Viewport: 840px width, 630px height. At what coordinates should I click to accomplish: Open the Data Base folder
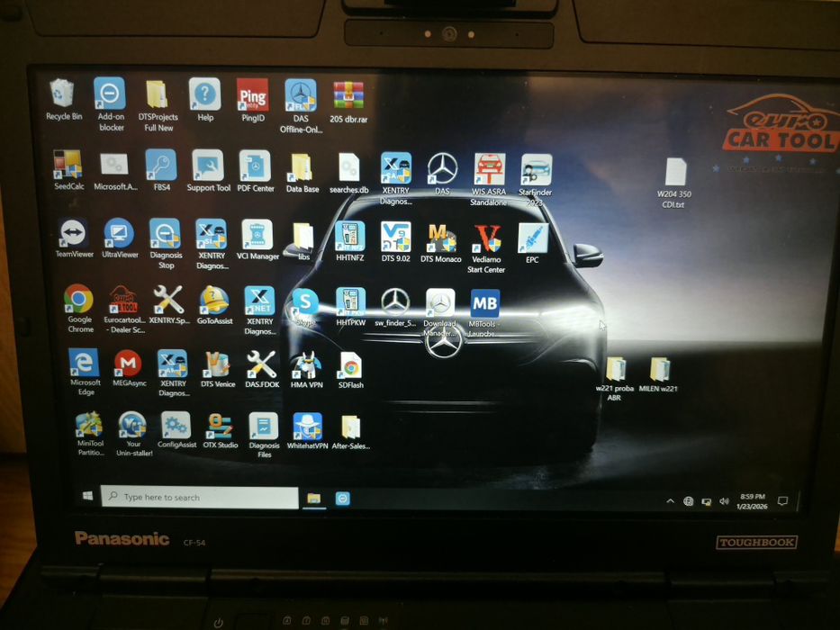301,167
